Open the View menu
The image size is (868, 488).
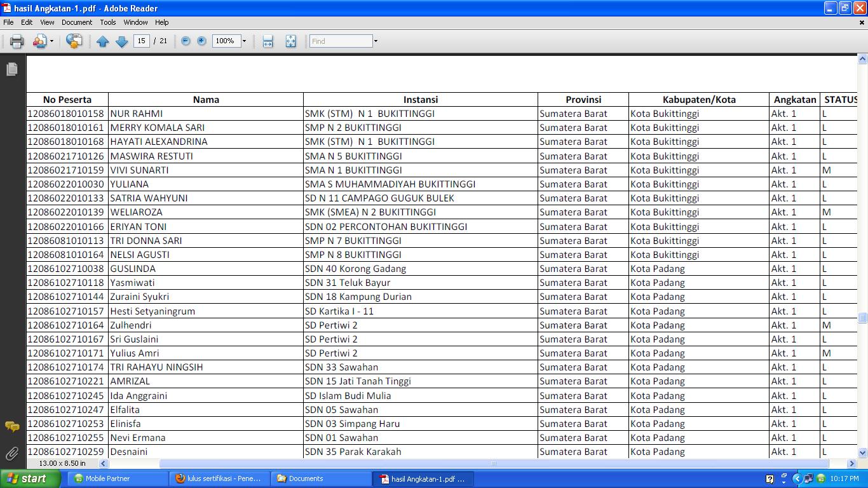47,22
